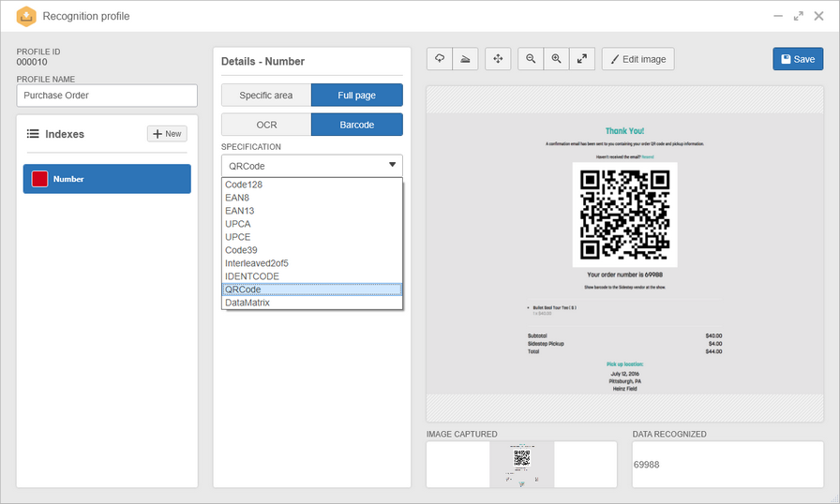Choose UPCA from the specification list
This screenshot has height=504, width=840.
point(312,224)
